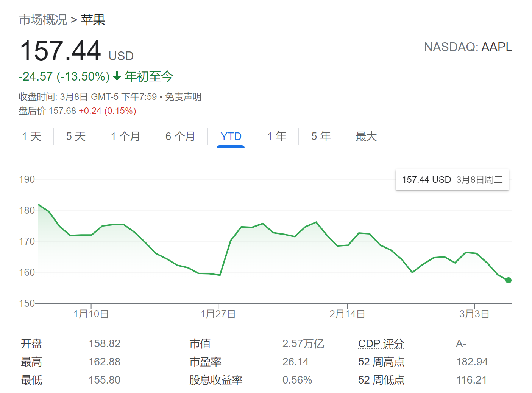The width and height of the screenshot is (532, 393).
Task: Choose the YTD chart range tab
Action: 231,136
